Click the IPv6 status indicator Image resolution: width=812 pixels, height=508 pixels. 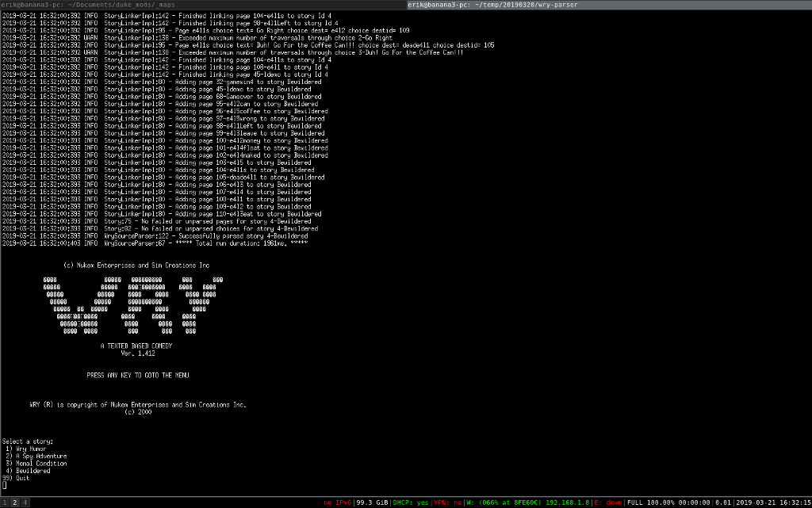(337, 502)
